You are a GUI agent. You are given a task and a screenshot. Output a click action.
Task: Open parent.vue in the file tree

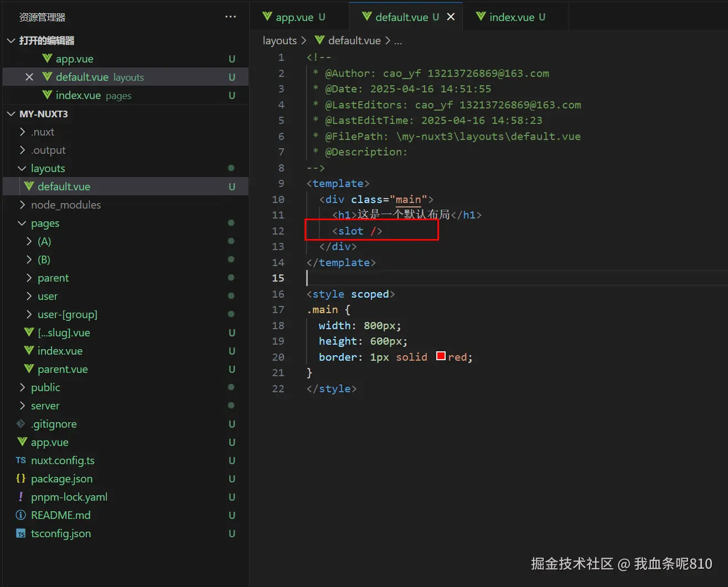pyautogui.click(x=62, y=369)
